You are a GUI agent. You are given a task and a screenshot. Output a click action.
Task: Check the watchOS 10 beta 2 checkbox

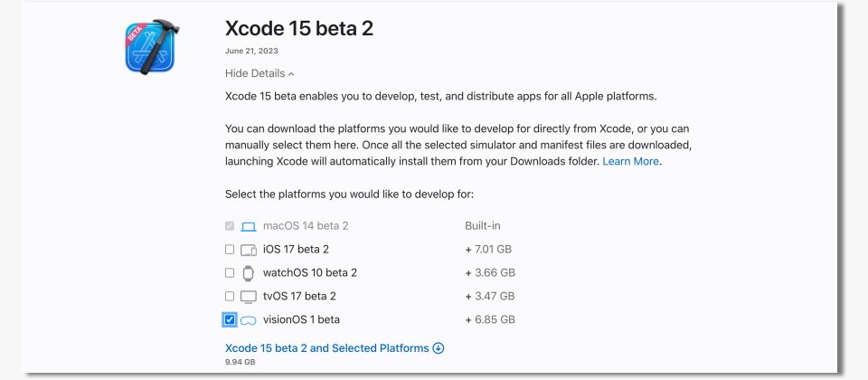tap(229, 272)
